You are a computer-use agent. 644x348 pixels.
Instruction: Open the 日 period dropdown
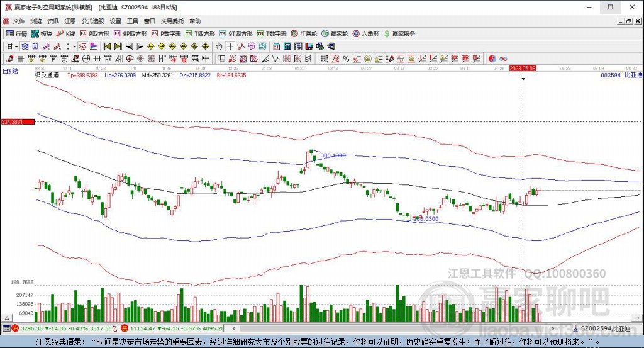11,47
